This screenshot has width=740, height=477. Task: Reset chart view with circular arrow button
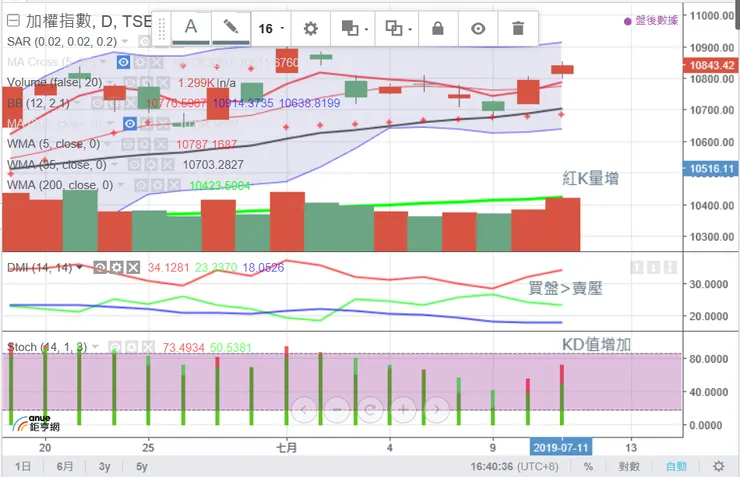(370, 410)
